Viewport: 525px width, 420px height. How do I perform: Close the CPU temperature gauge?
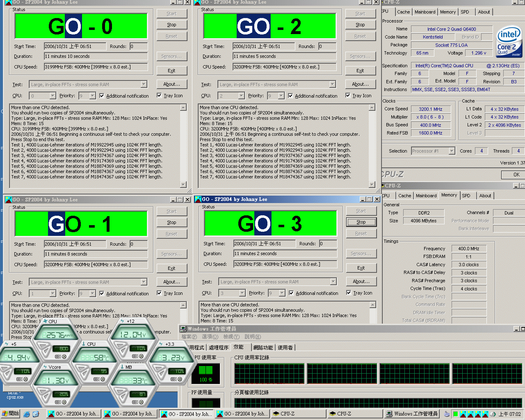pos(103,379)
